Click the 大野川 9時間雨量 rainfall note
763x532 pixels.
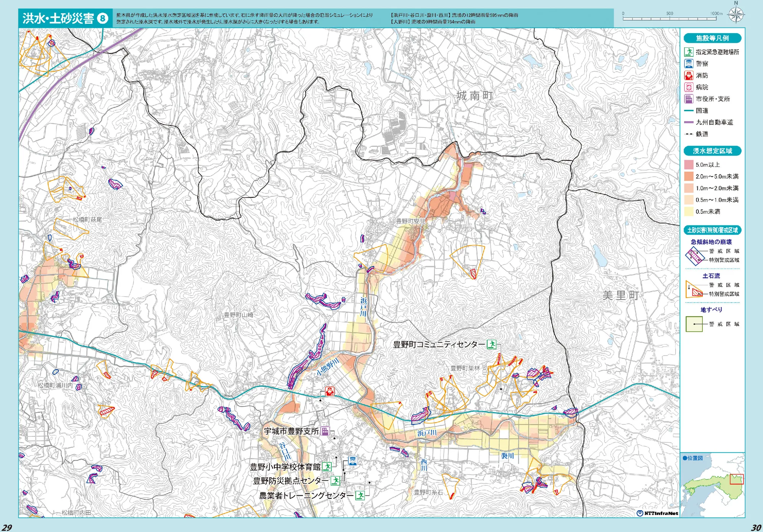click(432, 22)
